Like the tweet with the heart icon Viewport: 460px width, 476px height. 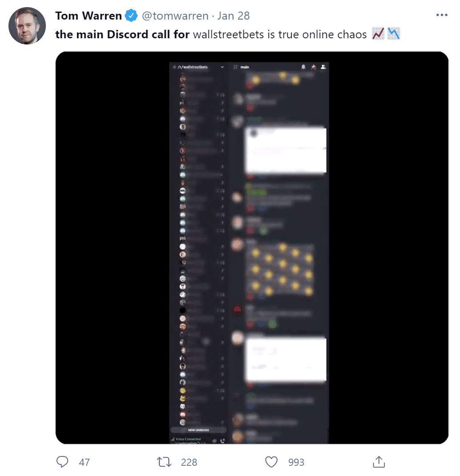(272, 462)
